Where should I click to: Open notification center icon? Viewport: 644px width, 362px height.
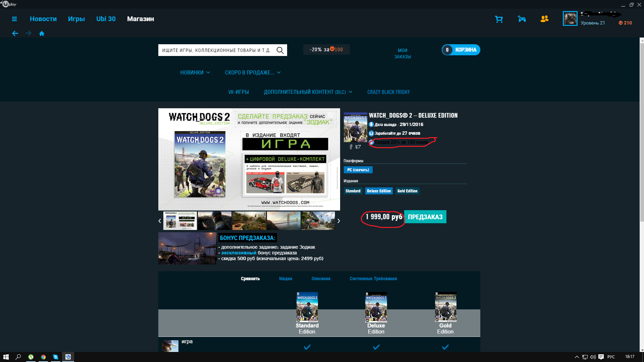click(601, 357)
